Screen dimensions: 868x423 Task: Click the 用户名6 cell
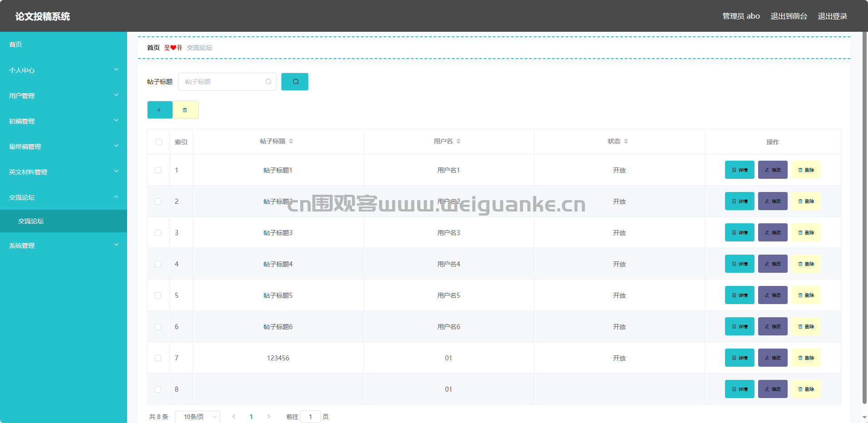click(449, 326)
